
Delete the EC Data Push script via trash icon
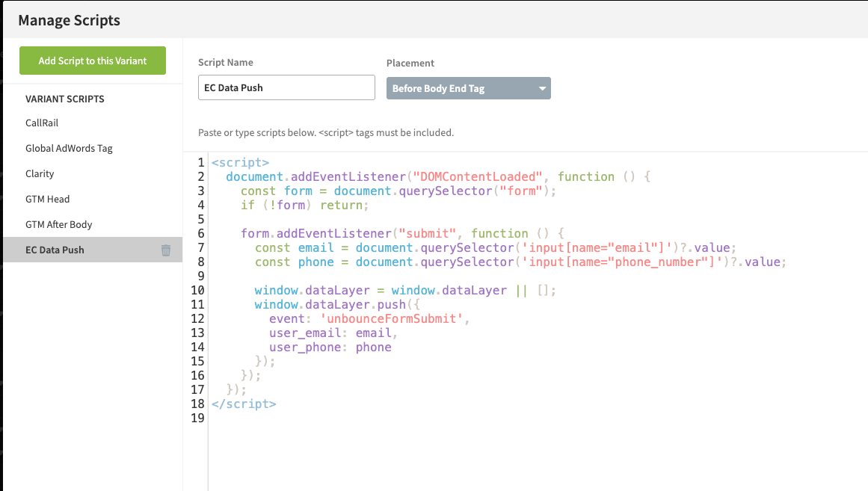click(165, 250)
